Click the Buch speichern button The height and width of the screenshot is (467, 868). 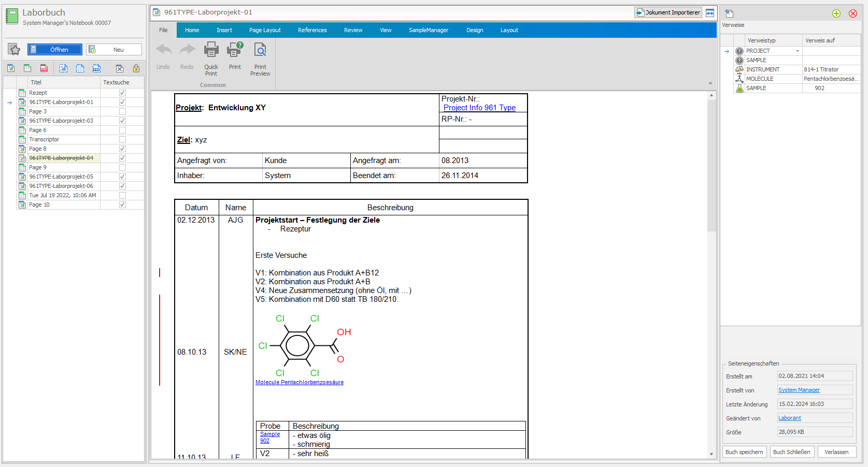pos(744,452)
